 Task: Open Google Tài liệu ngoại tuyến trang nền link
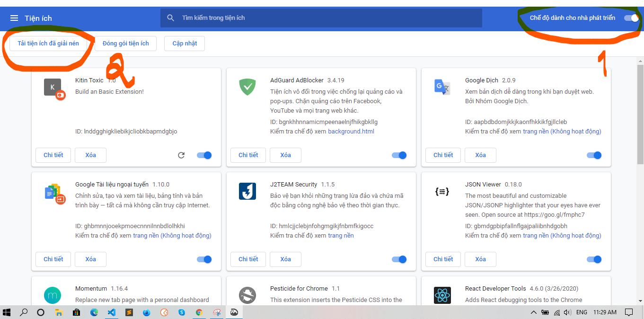[x=172, y=236]
